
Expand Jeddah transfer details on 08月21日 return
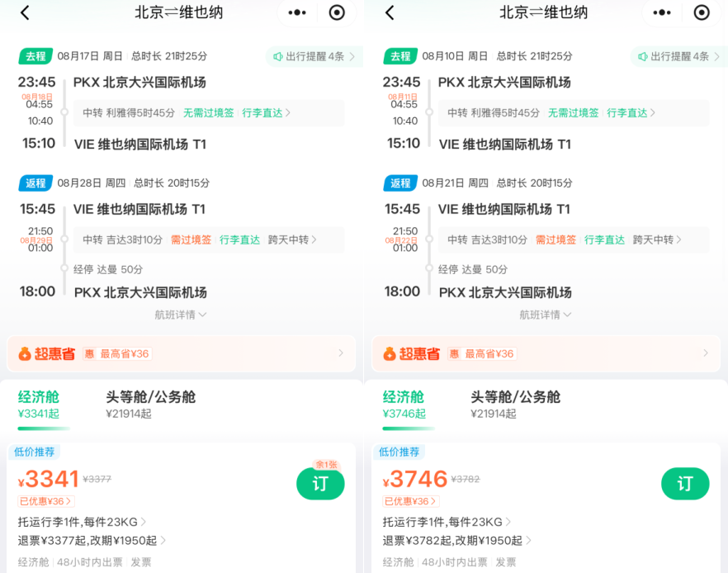pyautogui.click(x=574, y=239)
